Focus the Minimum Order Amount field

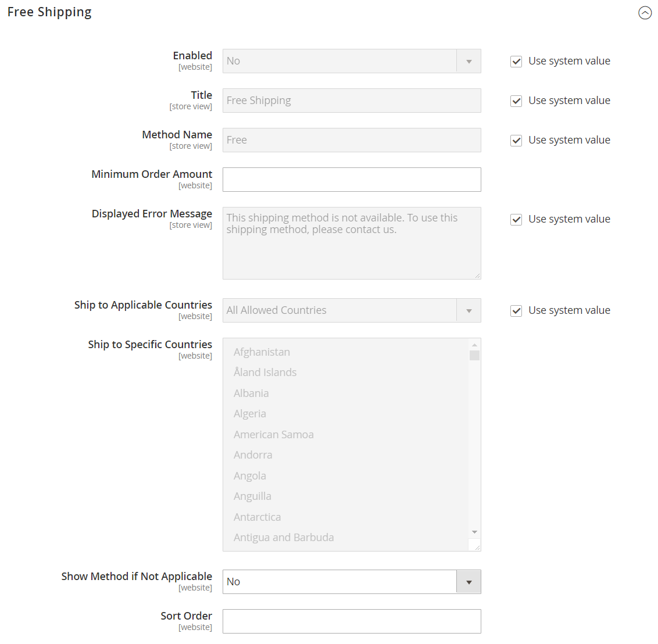point(352,180)
